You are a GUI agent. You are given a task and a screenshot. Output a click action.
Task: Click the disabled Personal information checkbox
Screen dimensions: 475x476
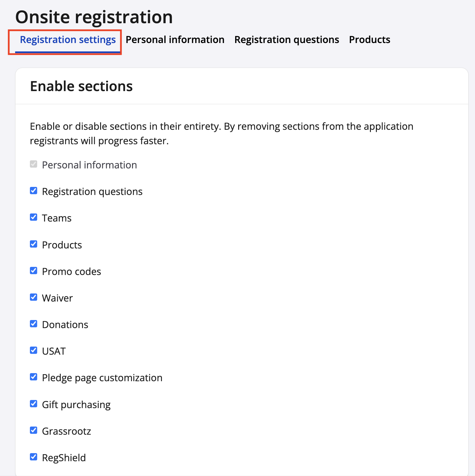[34, 164]
